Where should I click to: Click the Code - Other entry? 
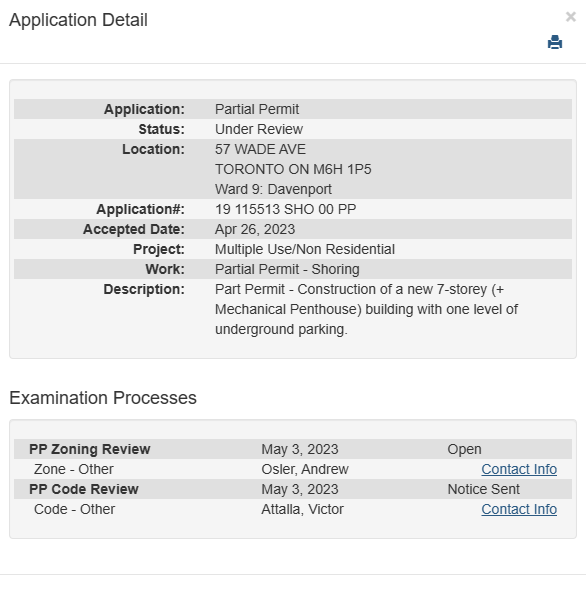[74, 509]
